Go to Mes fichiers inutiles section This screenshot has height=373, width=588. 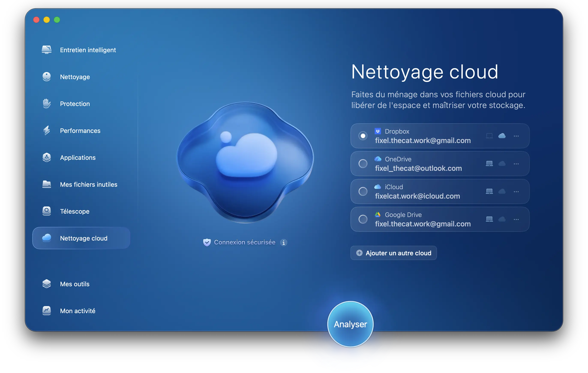88,184
